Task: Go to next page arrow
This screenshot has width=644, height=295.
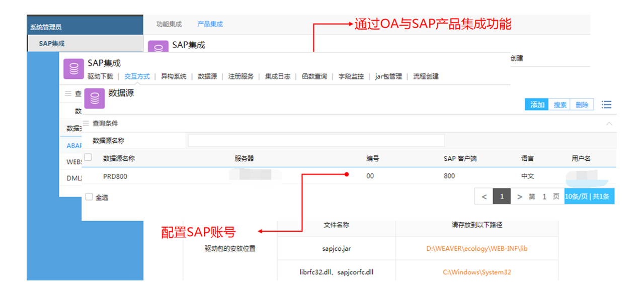Action: pos(520,196)
